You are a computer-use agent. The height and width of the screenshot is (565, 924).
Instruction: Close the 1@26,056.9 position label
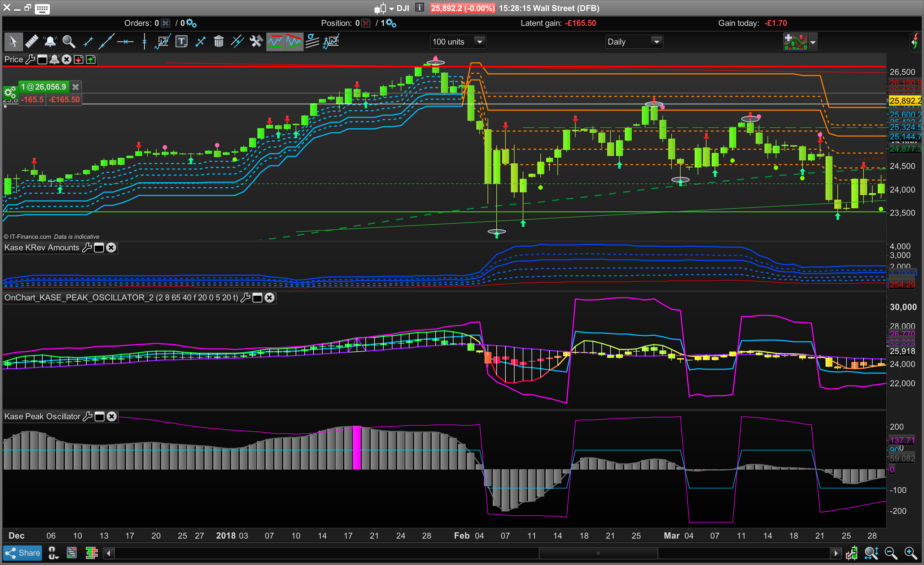coord(75,87)
